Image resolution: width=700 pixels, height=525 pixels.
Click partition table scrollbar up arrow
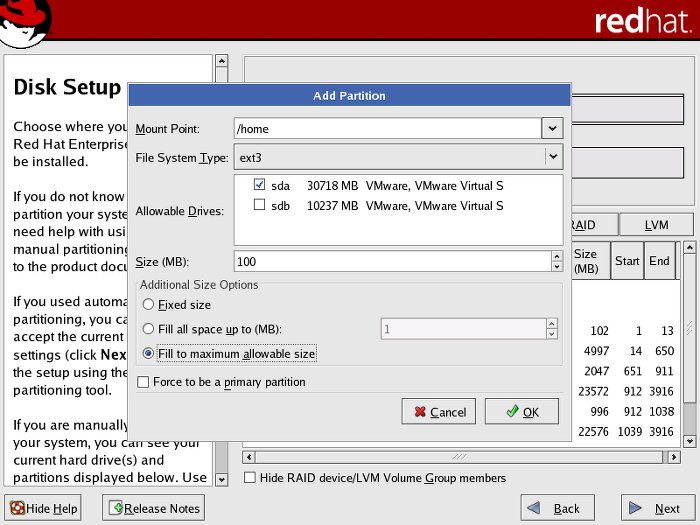pos(690,247)
